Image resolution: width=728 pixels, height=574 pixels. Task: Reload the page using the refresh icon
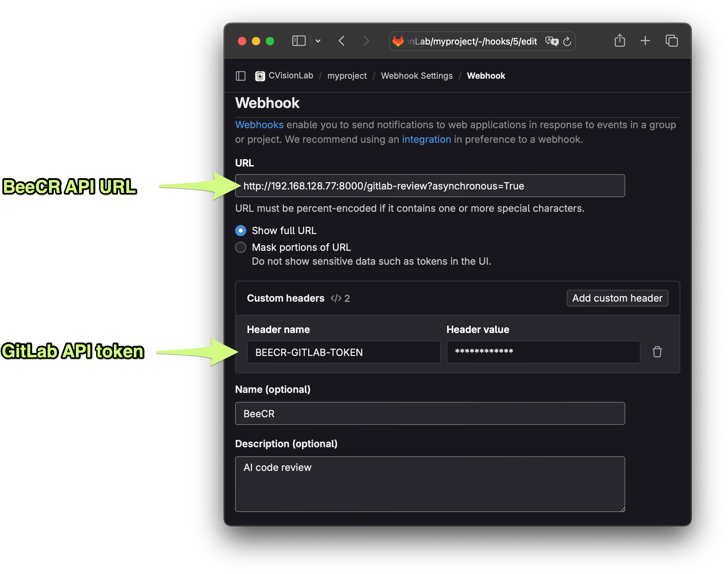[567, 41]
